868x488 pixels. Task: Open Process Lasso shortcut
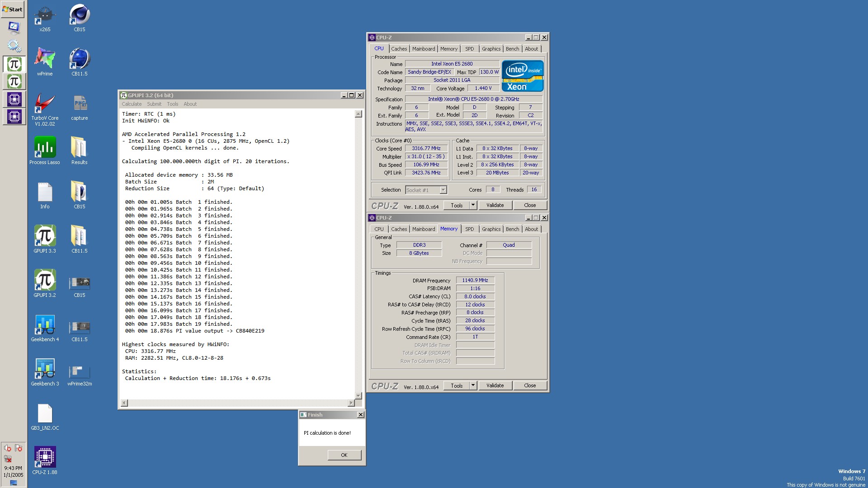click(x=45, y=150)
